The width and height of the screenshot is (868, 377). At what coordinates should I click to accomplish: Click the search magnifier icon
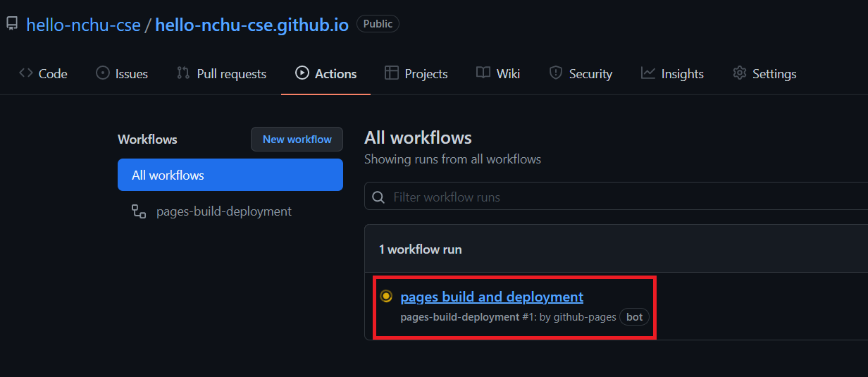coord(378,197)
